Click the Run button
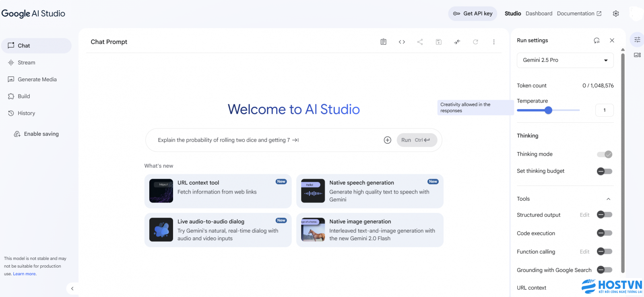Viewport: 644px width, 297px height. (x=417, y=140)
